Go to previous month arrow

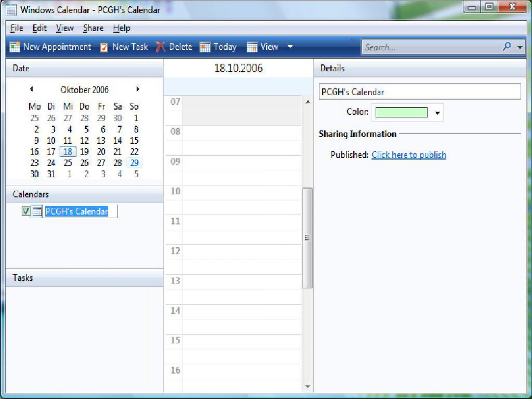32,89
